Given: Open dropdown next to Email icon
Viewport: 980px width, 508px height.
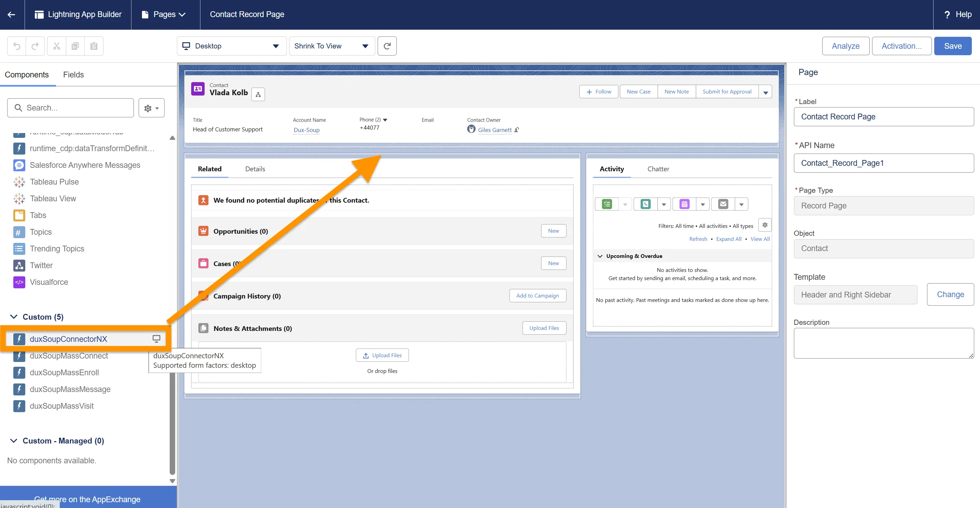Looking at the screenshot, I should pyautogui.click(x=741, y=204).
